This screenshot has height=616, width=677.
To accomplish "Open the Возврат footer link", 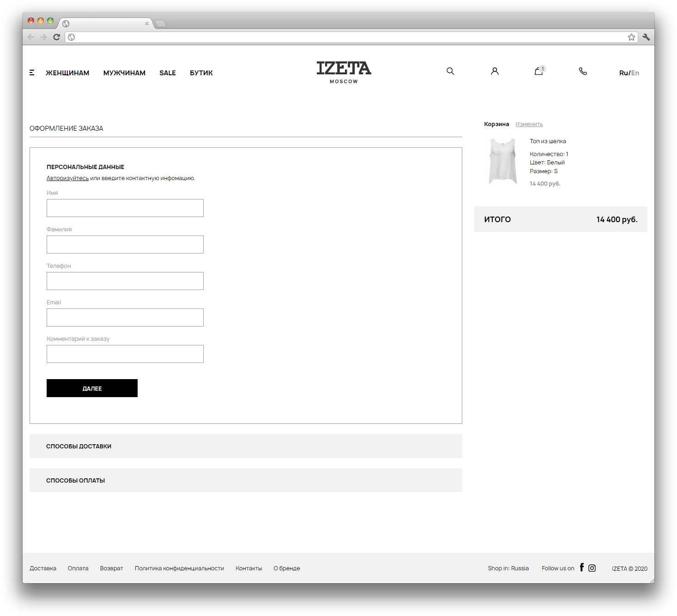I will [111, 568].
